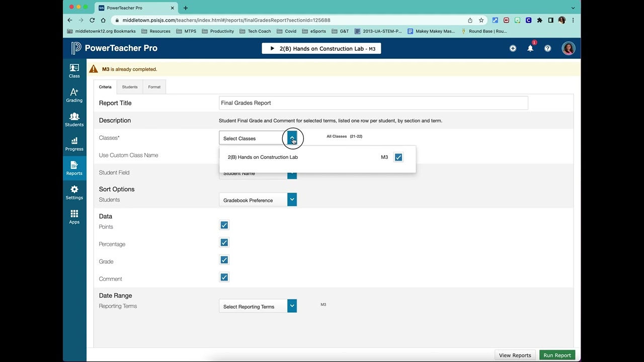644x362 pixels.
Task: Open the PowerTeacher user profile avatar
Action: (x=569, y=48)
